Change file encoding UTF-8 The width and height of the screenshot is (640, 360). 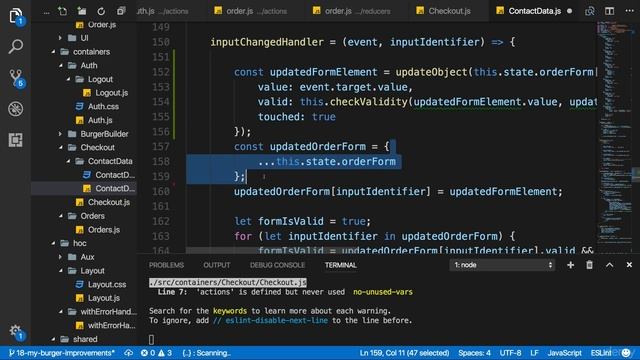[x=510, y=353]
